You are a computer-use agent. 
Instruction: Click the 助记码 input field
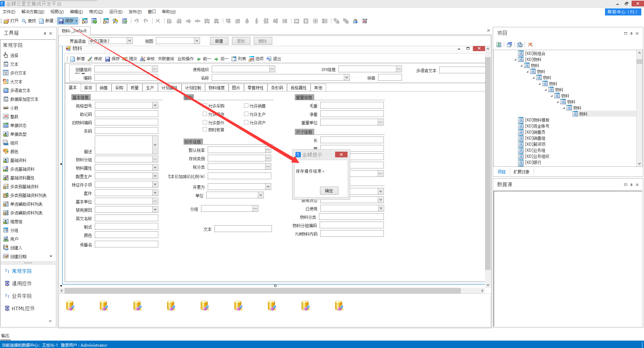pyautogui.click(x=126, y=114)
